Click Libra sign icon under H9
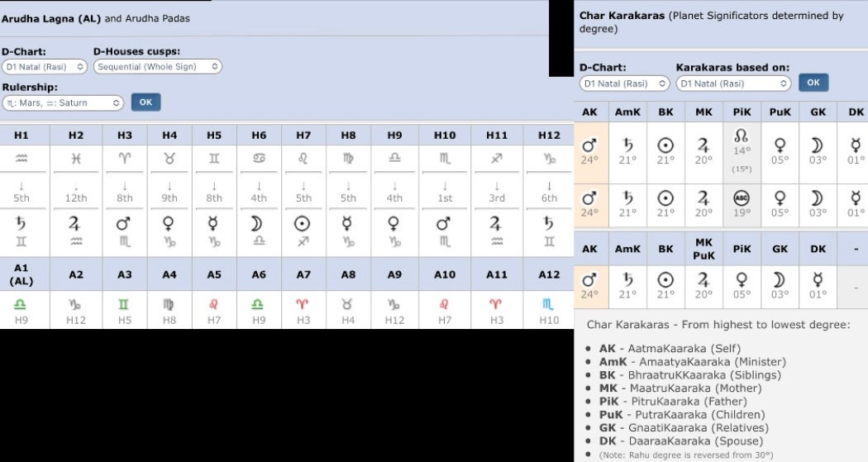Image resolution: width=868 pixels, height=462 pixels. point(394,158)
